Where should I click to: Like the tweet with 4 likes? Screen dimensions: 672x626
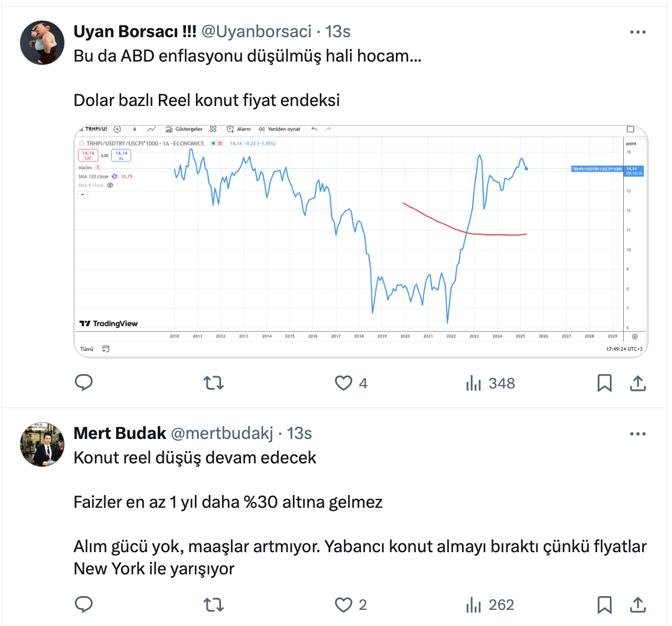pos(344,383)
